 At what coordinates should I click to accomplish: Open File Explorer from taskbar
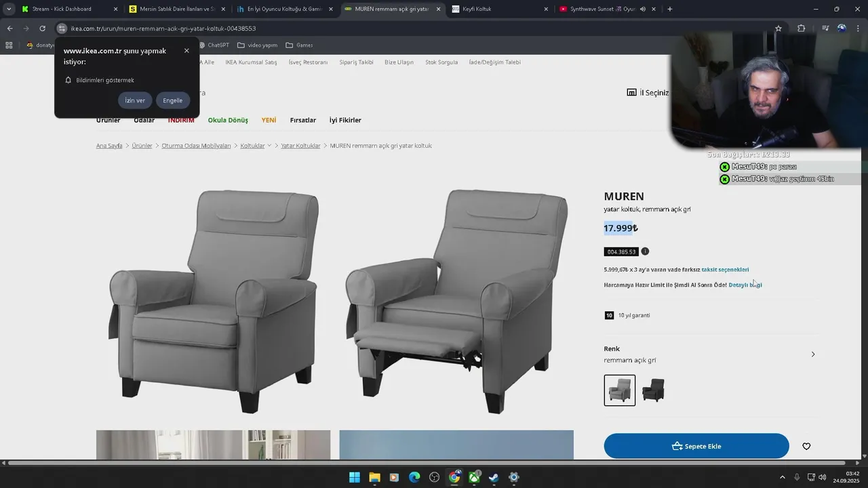tap(374, 477)
